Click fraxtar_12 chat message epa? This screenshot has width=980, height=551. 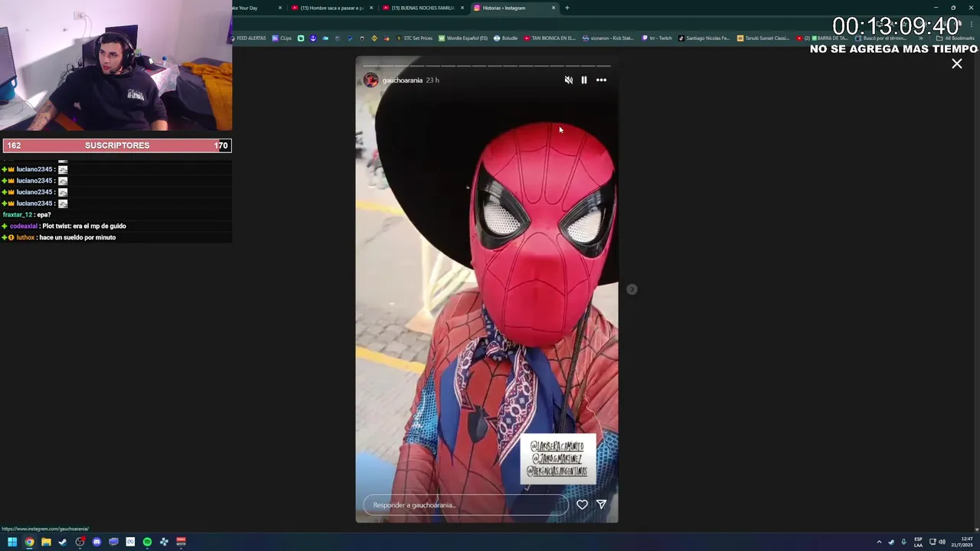27,215
